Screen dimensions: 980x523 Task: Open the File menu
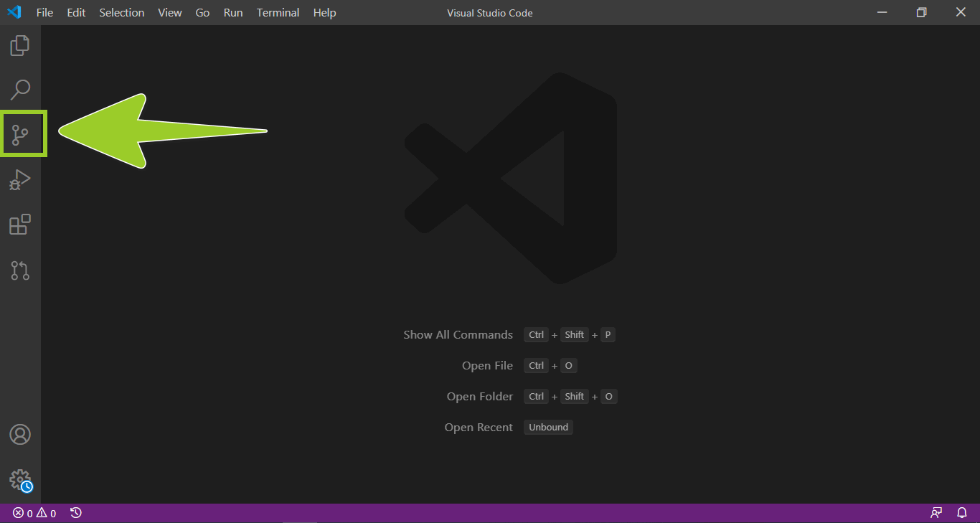(44, 13)
